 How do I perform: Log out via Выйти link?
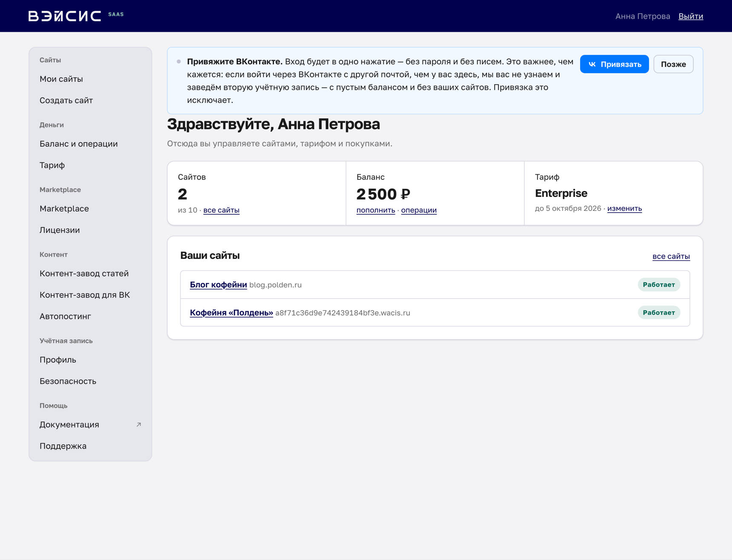point(690,16)
